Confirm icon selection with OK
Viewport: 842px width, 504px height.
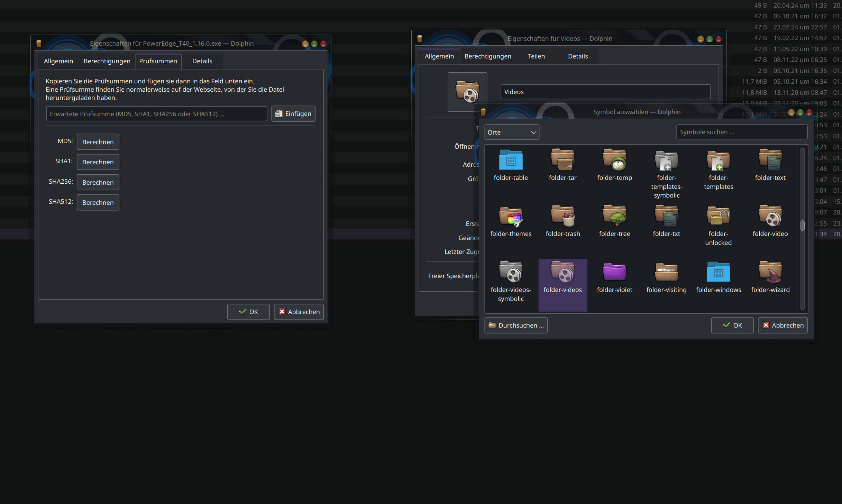tap(732, 325)
